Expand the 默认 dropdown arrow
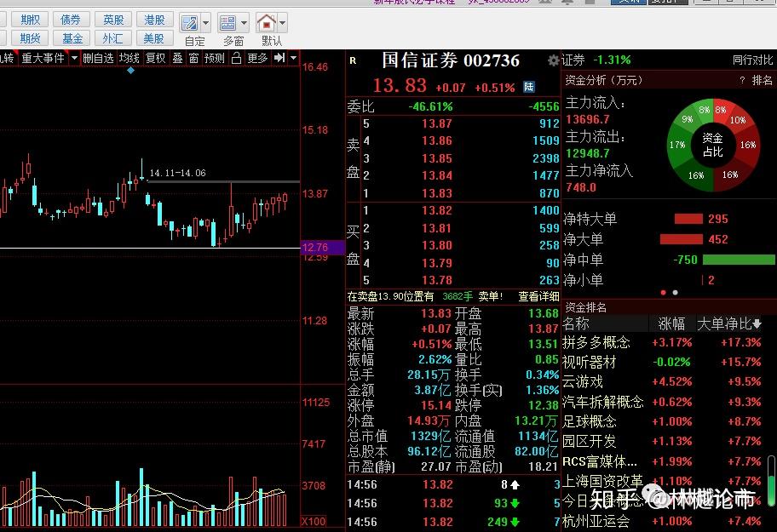The image size is (777, 532). pos(283,23)
